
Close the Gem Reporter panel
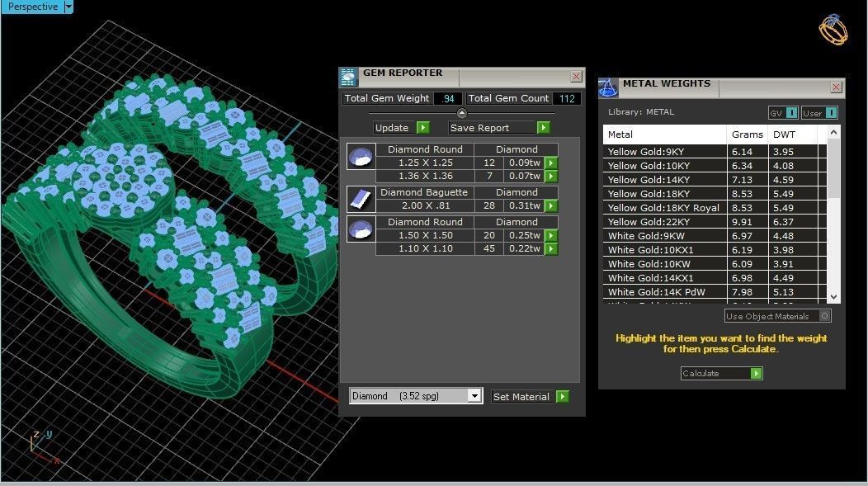coord(576,77)
